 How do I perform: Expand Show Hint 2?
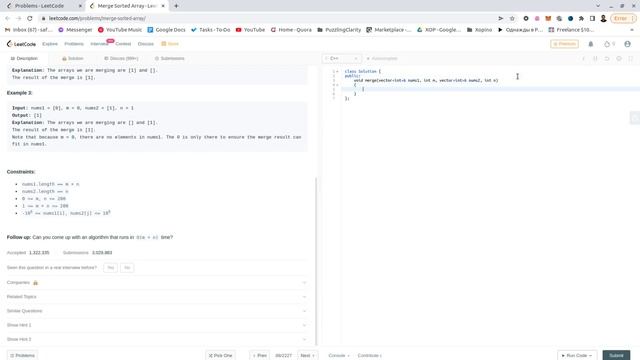click(x=157, y=339)
